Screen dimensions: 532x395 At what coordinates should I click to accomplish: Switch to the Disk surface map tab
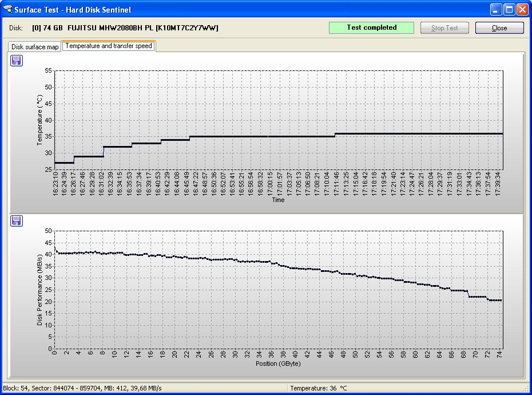tap(35, 46)
